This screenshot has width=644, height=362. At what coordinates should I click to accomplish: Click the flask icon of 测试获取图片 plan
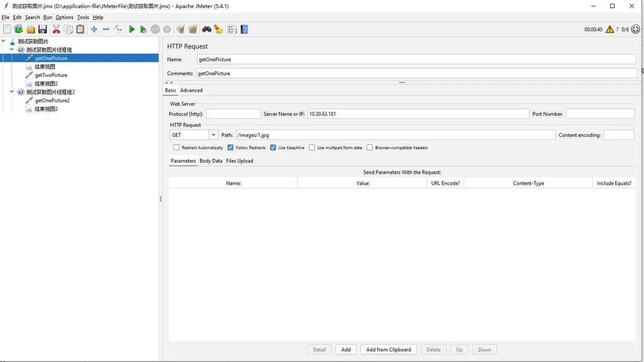(12, 41)
